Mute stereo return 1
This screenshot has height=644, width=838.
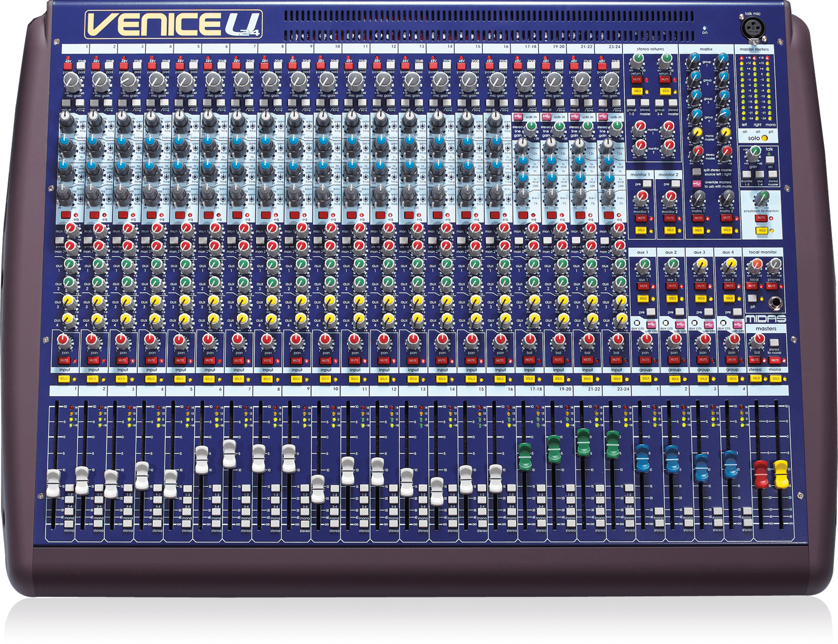tap(637, 79)
